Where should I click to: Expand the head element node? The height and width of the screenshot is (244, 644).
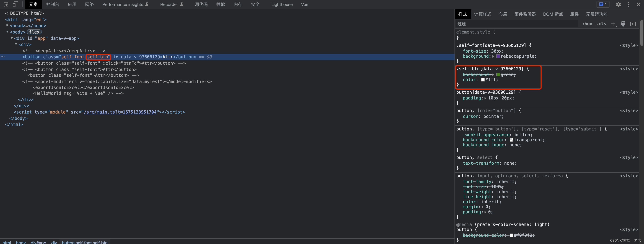coord(7,25)
